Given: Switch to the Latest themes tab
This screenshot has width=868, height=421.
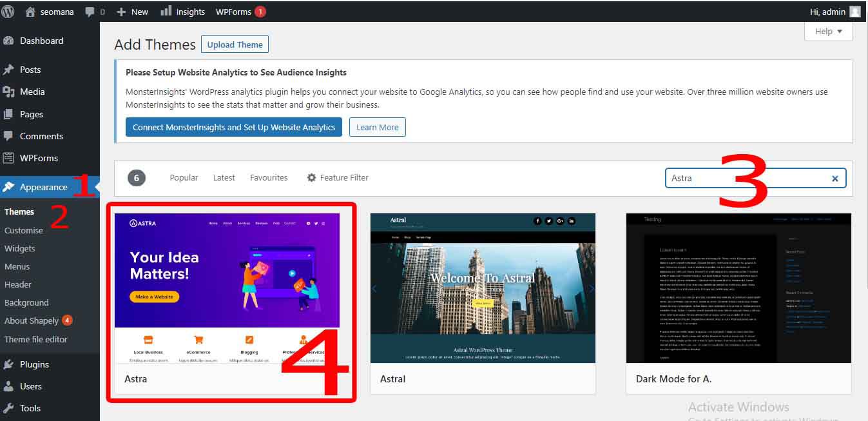Looking at the screenshot, I should (x=224, y=177).
